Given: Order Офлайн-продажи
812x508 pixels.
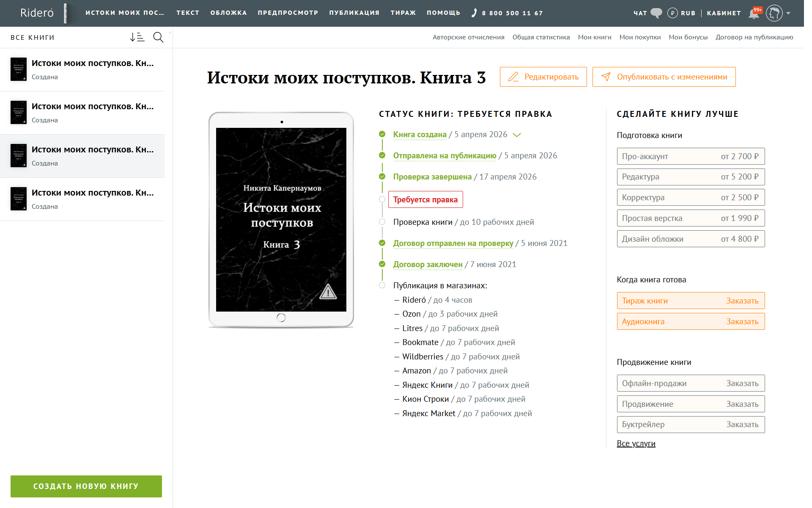Looking at the screenshot, I should tap(691, 383).
